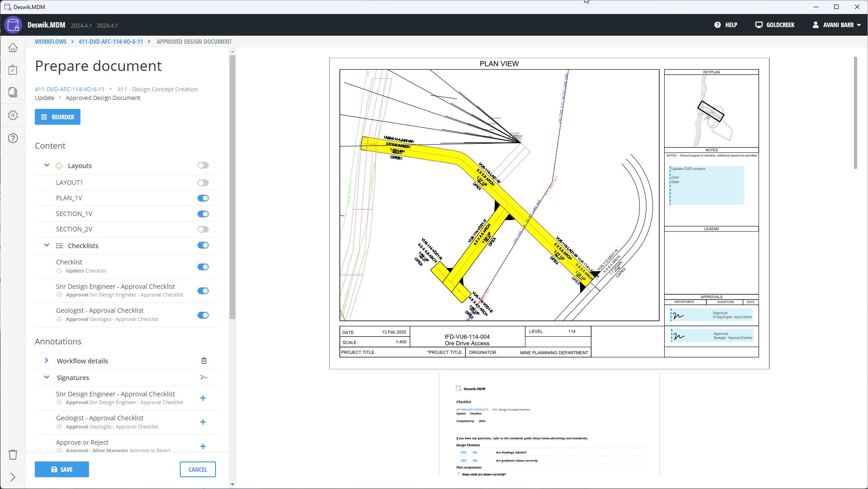The image size is (868, 489).
Task: Open the tasks clipboard sidebar icon
Action: [x=13, y=70]
